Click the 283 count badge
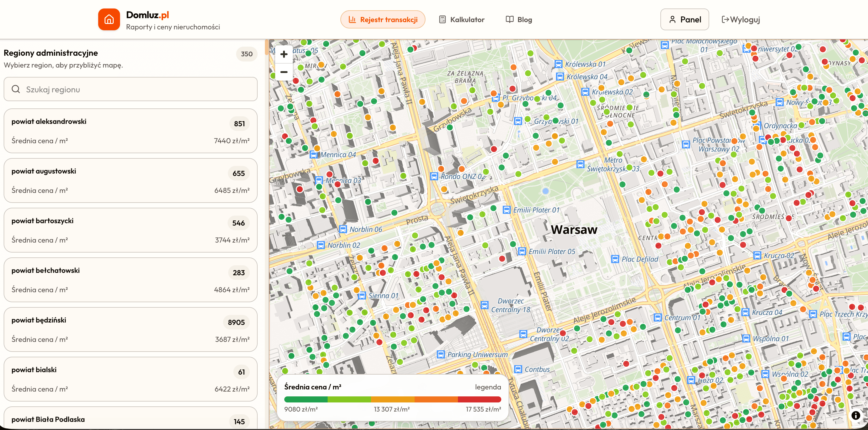The image size is (868, 430). click(x=239, y=273)
